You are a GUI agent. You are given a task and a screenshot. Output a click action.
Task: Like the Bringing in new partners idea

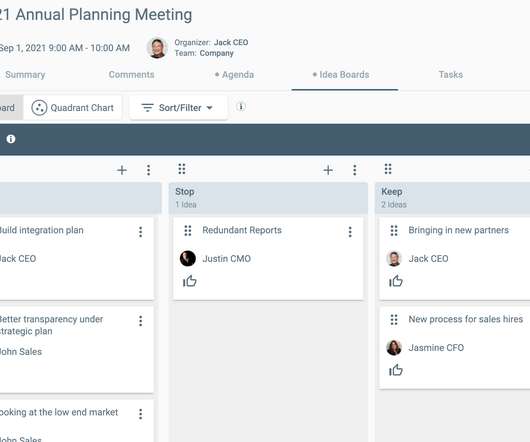pos(396,281)
